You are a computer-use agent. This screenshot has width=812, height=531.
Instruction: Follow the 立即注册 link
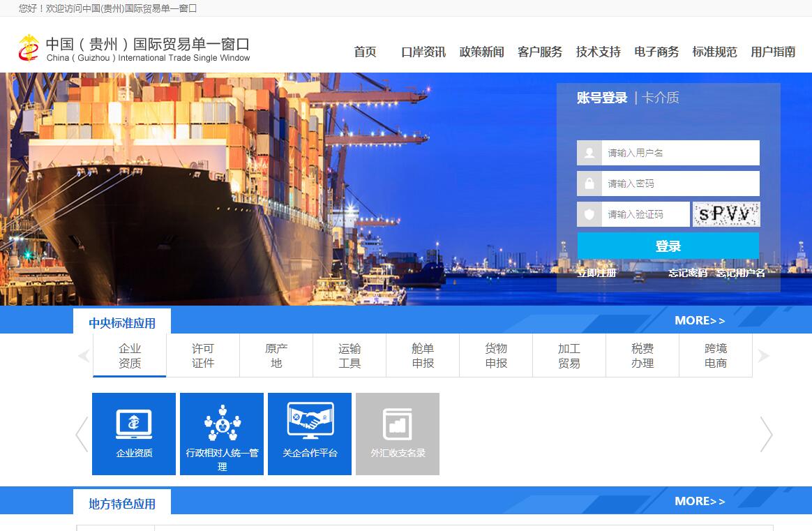596,273
